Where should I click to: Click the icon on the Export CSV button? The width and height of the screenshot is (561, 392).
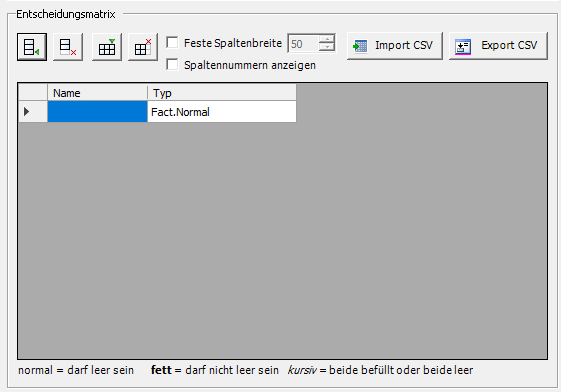coord(463,47)
